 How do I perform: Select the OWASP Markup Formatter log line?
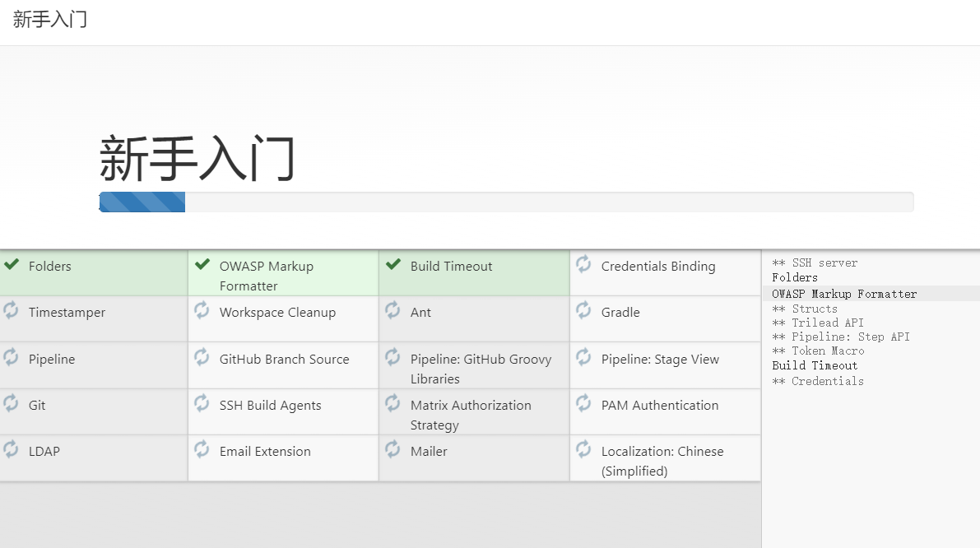tap(844, 294)
